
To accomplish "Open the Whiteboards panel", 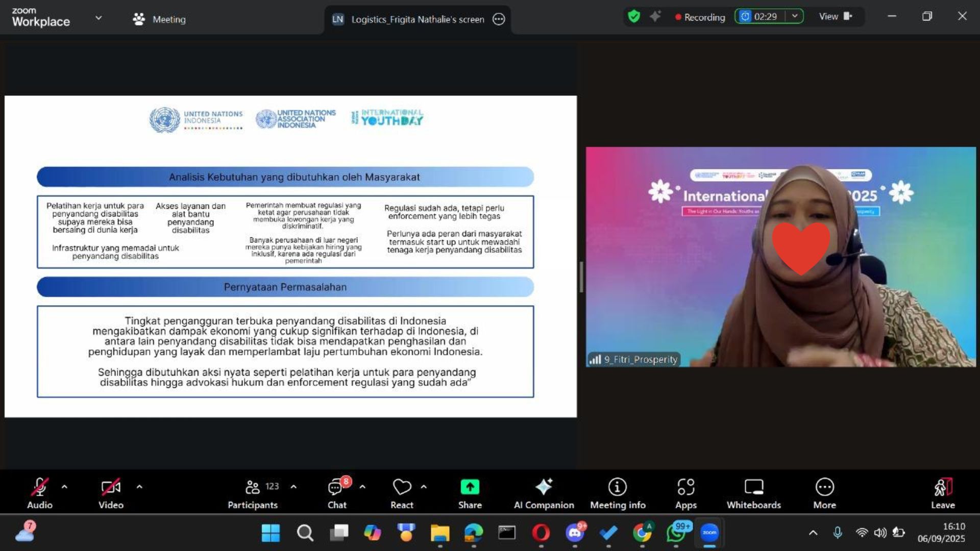I will [753, 491].
